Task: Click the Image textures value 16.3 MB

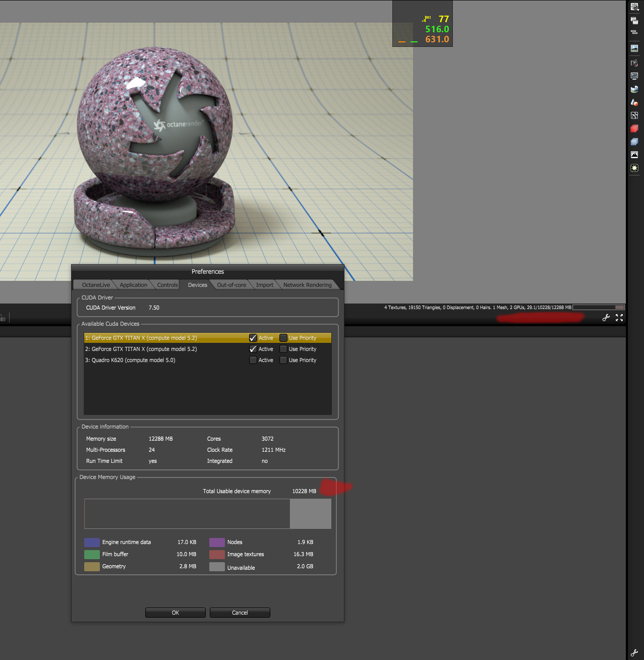Action: (x=304, y=554)
